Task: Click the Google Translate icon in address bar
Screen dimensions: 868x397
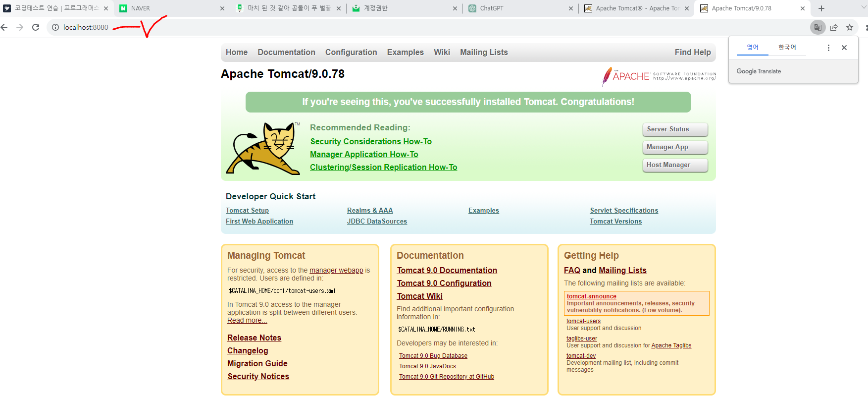Action: [818, 27]
